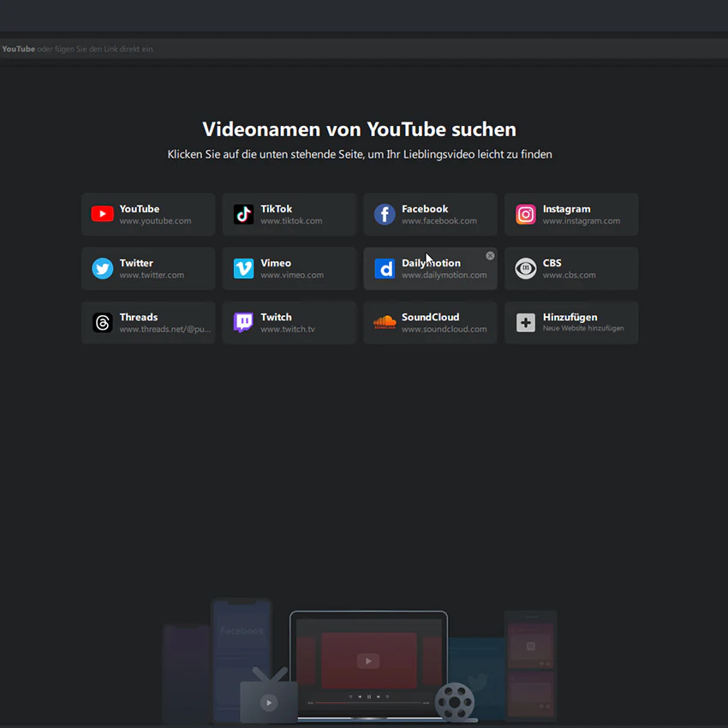This screenshot has height=728, width=728.
Task: Click the Dailymotion 'd' icon
Action: (x=385, y=268)
